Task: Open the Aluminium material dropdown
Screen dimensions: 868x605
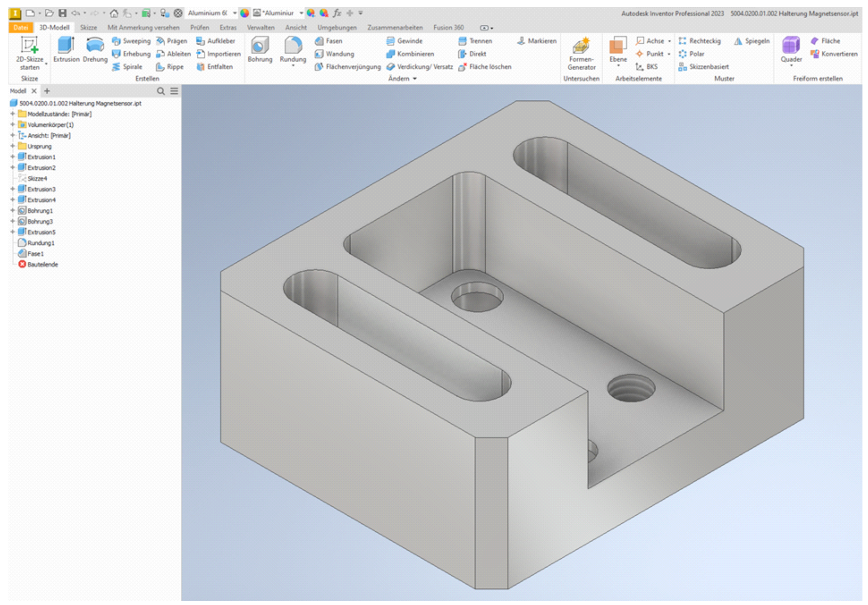Action: click(234, 13)
